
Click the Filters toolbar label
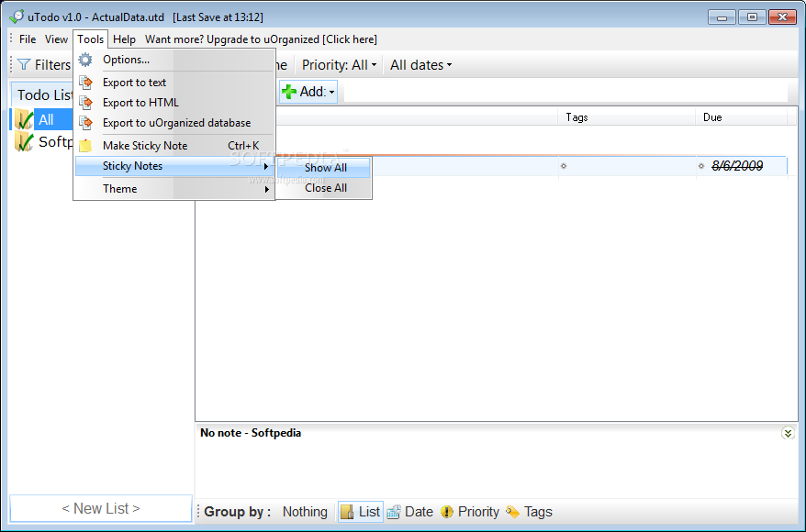pos(52,65)
